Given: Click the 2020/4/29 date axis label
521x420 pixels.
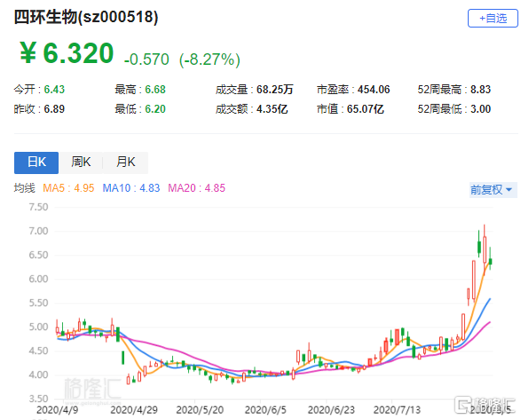Looking at the screenshot, I should point(133,409).
